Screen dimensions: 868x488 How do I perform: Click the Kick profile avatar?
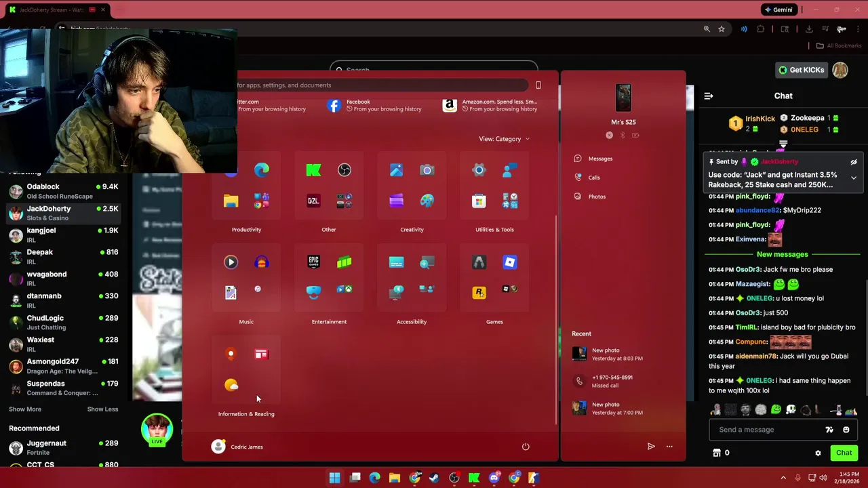840,70
